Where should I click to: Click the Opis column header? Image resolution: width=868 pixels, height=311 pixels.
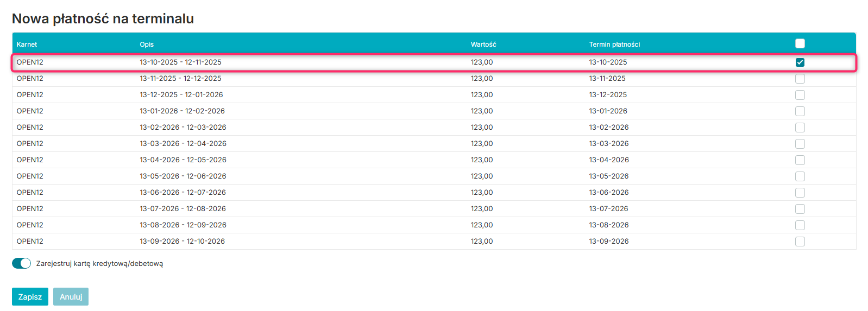click(x=147, y=45)
